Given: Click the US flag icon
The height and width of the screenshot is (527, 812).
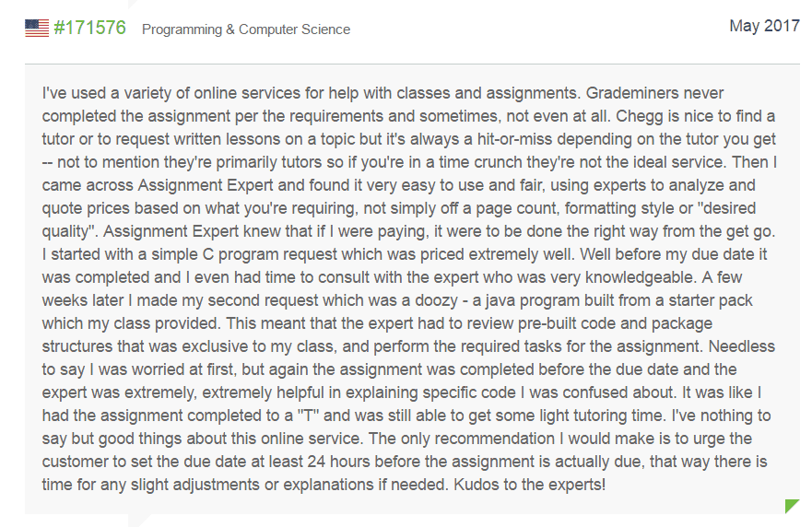Looking at the screenshot, I should (x=37, y=29).
